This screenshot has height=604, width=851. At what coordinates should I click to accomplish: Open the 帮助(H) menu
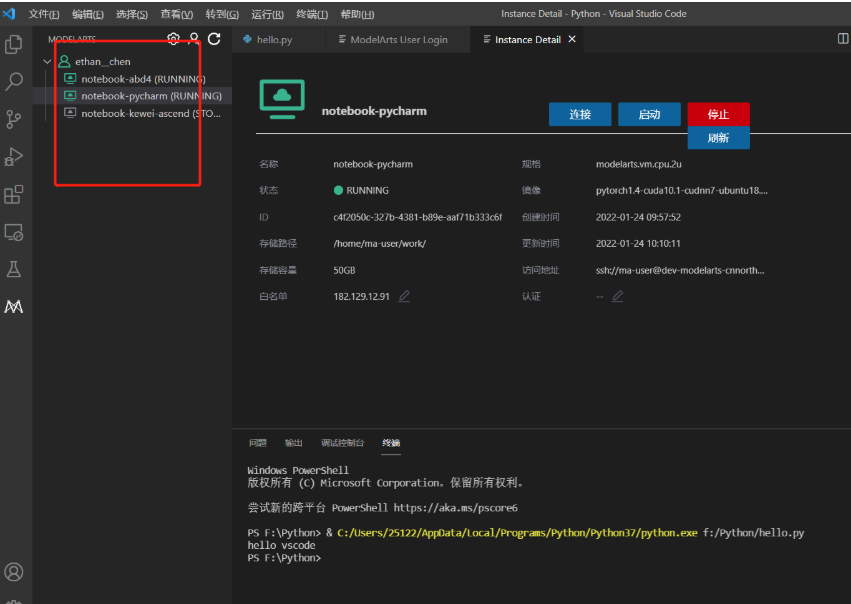[357, 14]
